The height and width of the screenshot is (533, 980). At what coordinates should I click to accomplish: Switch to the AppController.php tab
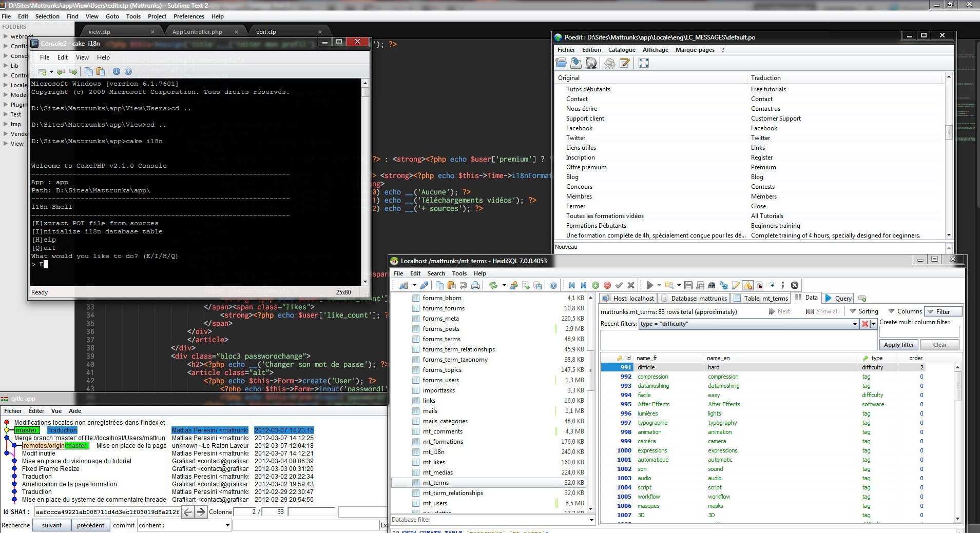(x=197, y=32)
